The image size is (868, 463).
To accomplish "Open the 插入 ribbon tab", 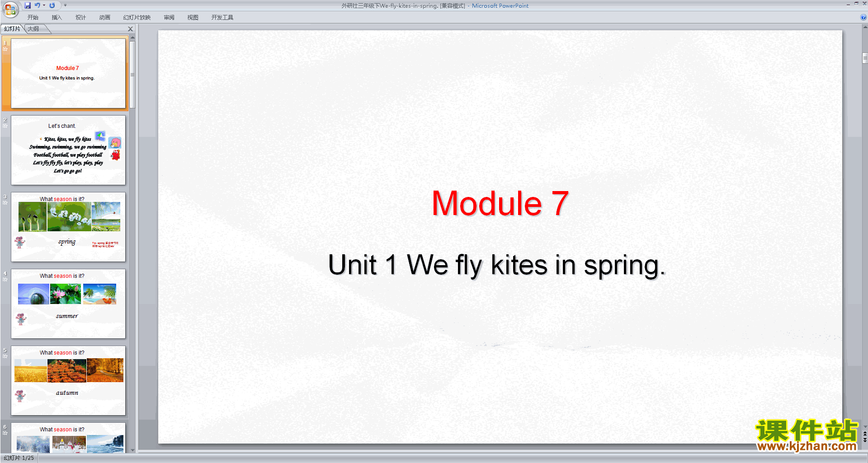I will 57,18.
